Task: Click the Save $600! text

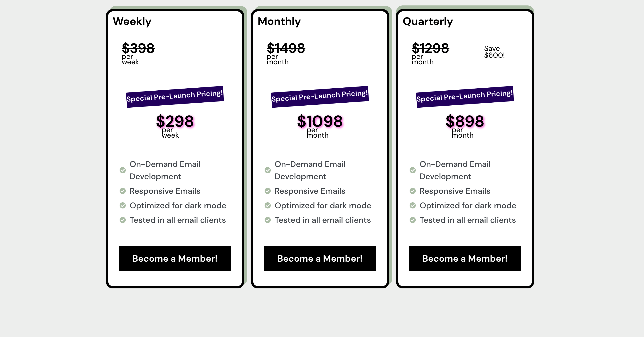Action: 494,52
